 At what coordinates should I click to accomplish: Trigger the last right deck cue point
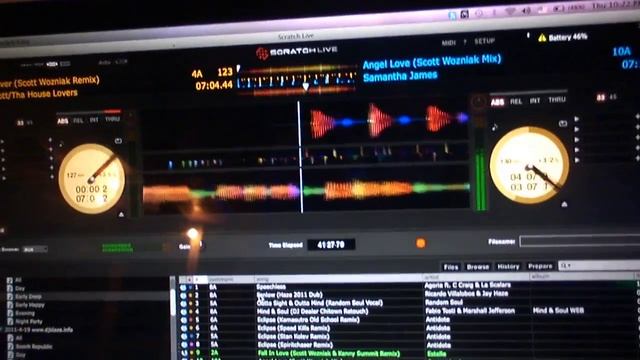coord(577,160)
